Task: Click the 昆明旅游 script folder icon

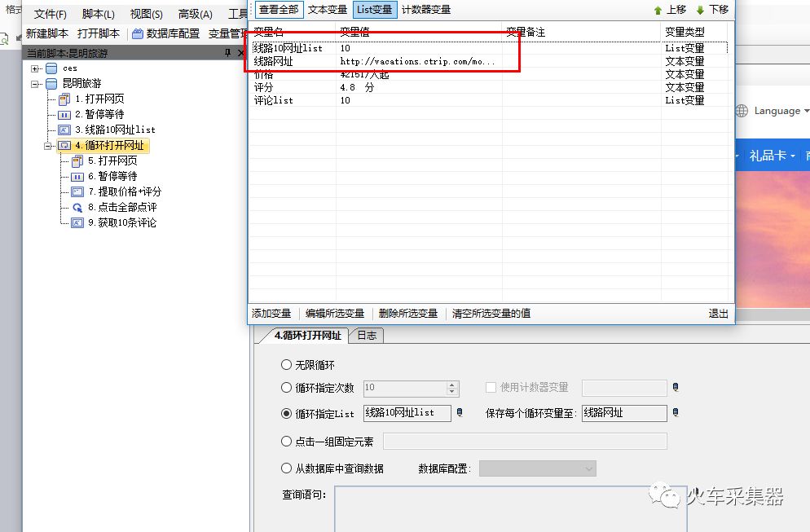Action: [51, 84]
